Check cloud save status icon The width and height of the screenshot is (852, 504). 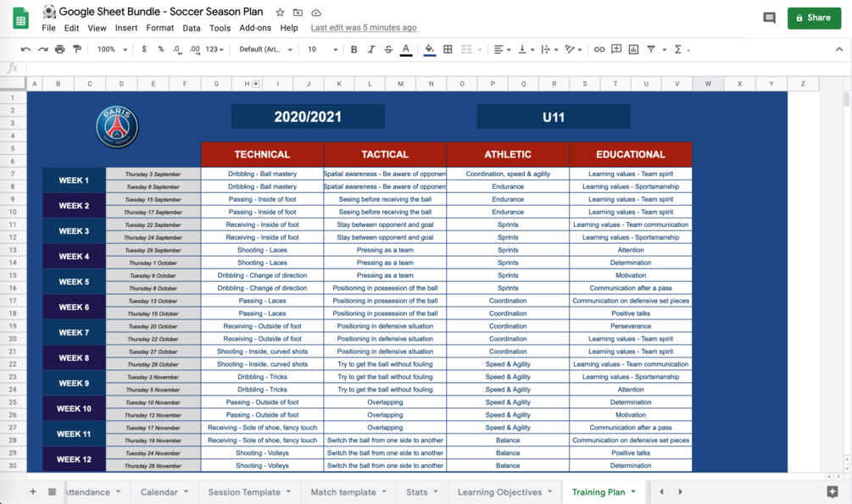[315, 12]
